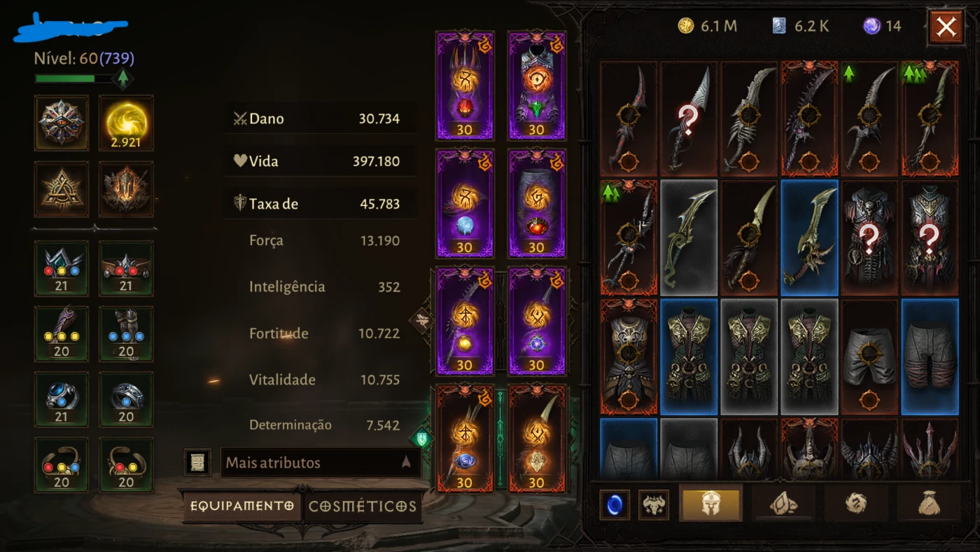This screenshot has height=552, width=980.
Task: Select the triangle knot symbol icon
Action: [x=62, y=189]
